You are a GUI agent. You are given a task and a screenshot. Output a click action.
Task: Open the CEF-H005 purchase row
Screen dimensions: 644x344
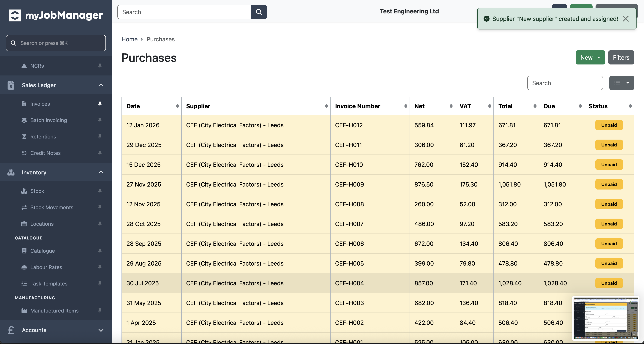(x=378, y=263)
